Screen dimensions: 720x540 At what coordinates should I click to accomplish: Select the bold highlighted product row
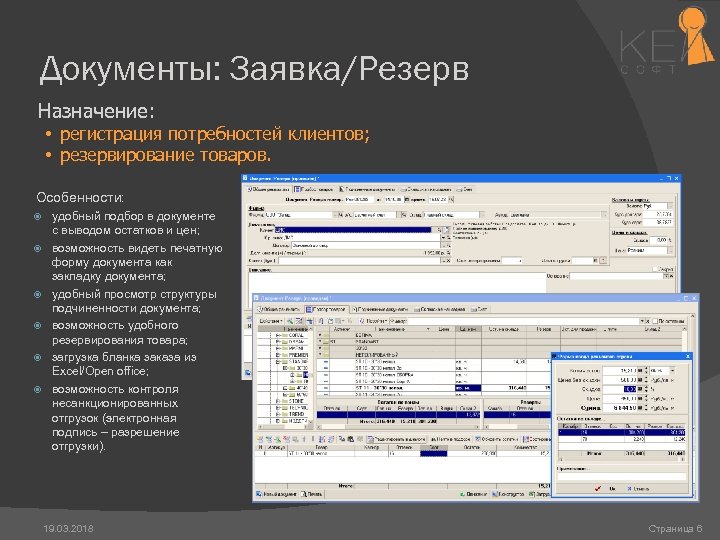click(434, 388)
